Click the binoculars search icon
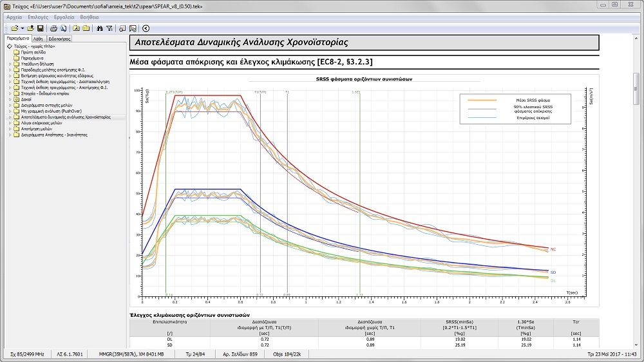 [x=100, y=28]
